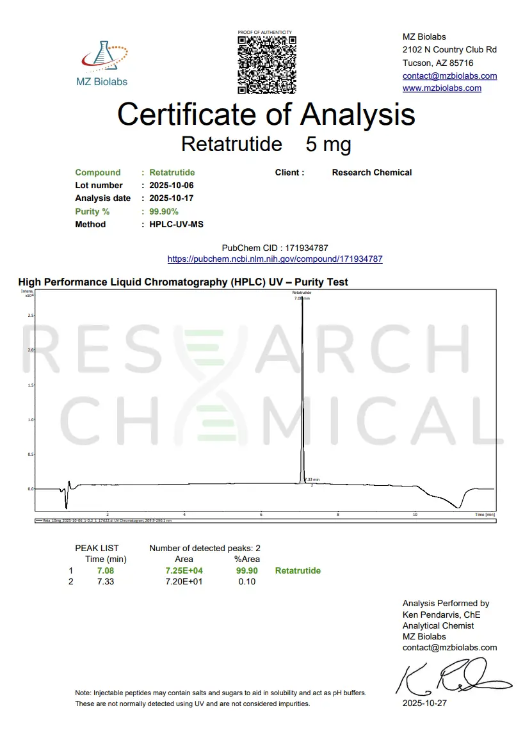Select the 7.33 time in the peak list
This screenshot has height=756, width=532.
[x=106, y=581]
